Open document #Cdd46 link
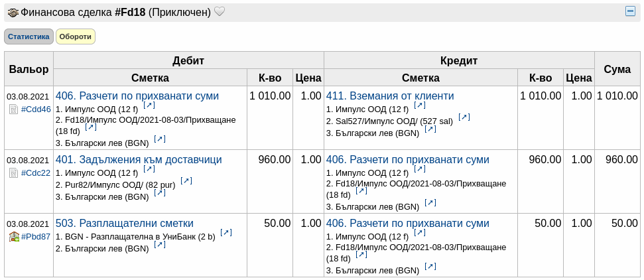 [36, 109]
